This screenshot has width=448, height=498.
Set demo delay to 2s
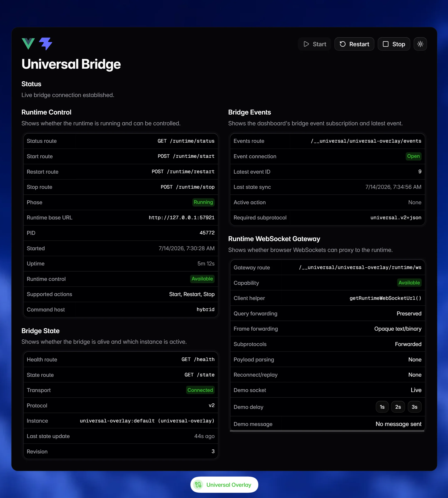pyautogui.click(x=398, y=407)
